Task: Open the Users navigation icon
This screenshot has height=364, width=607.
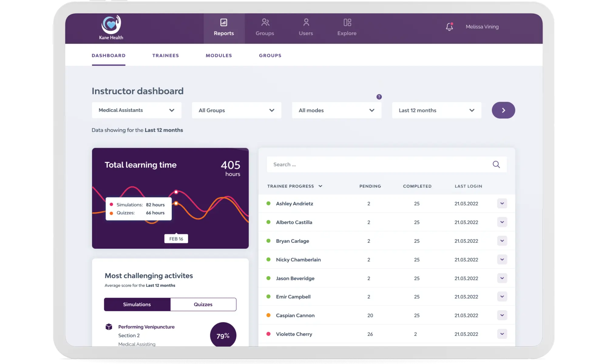Action: coord(306,22)
